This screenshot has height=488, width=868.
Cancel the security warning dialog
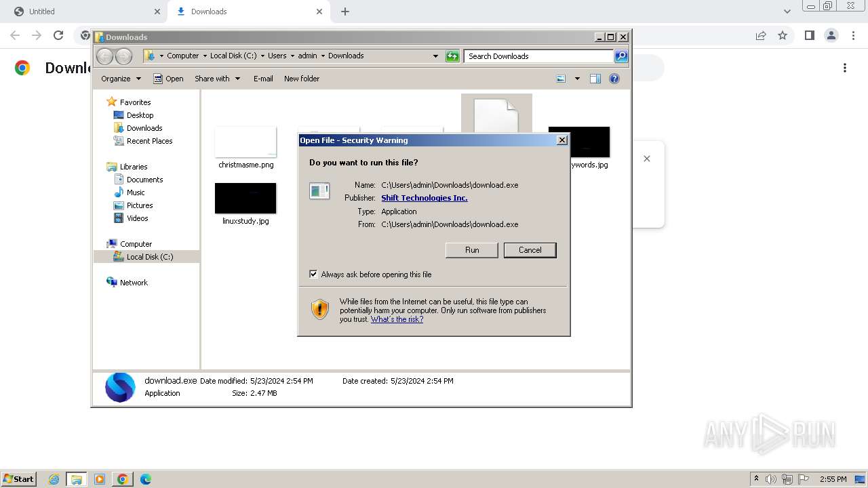530,250
